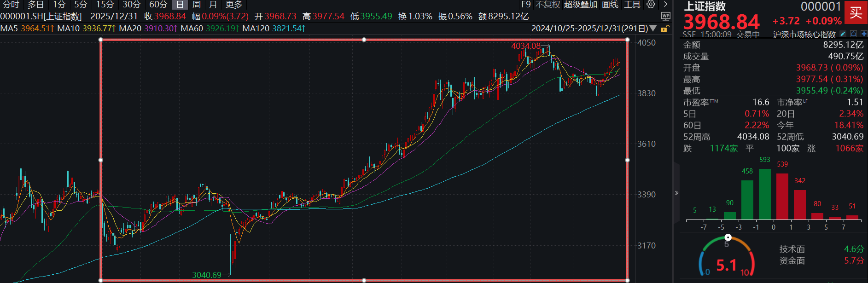Select the 日 daily K-line period
The width and height of the screenshot is (868, 283).
pos(180,5)
